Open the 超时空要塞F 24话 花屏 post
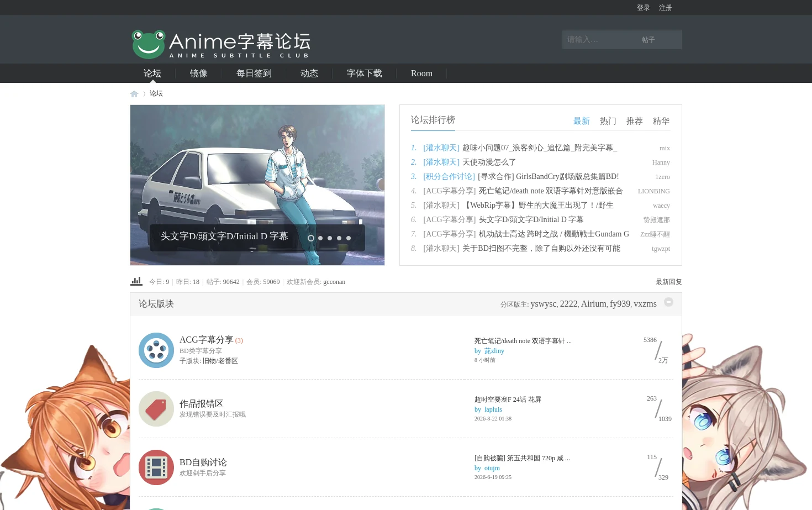Image resolution: width=812 pixels, height=510 pixels. coord(508,399)
